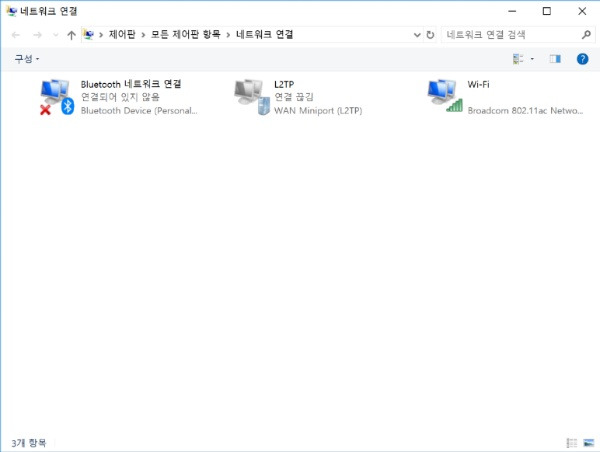Viewport: 600px width, 452px height.
Task: Click 'WAN Miniport (L2TP)' device text
Action: click(318, 111)
